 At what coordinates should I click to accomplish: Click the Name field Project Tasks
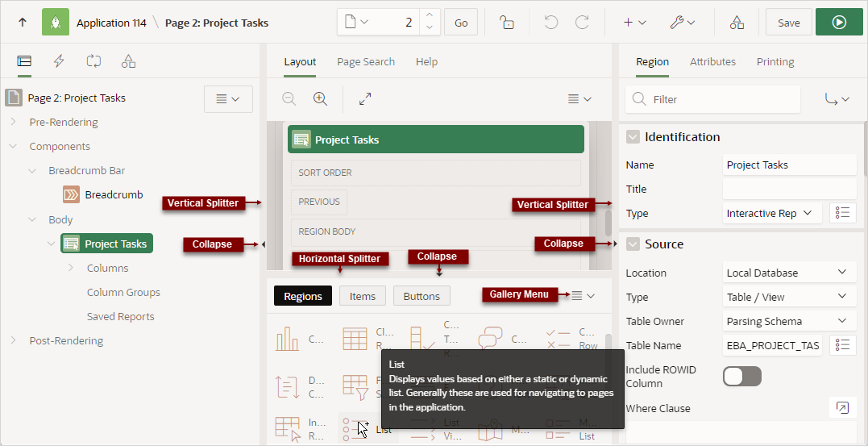[789, 165]
